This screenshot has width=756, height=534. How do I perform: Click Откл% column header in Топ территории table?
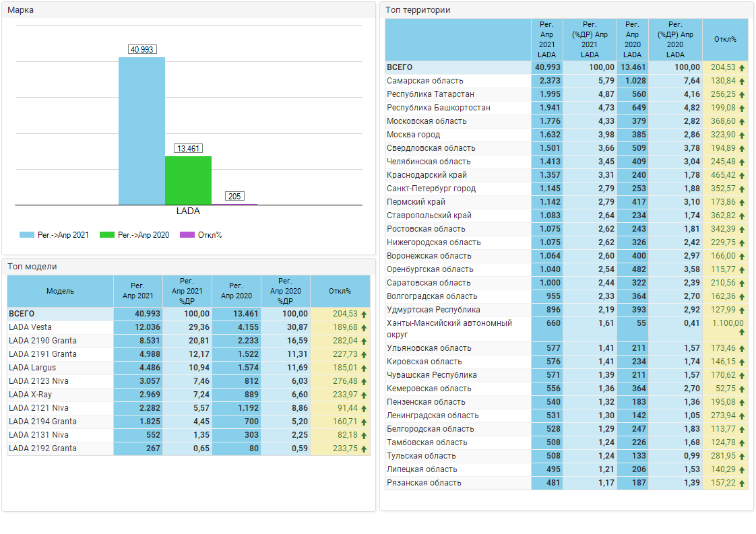(725, 39)
